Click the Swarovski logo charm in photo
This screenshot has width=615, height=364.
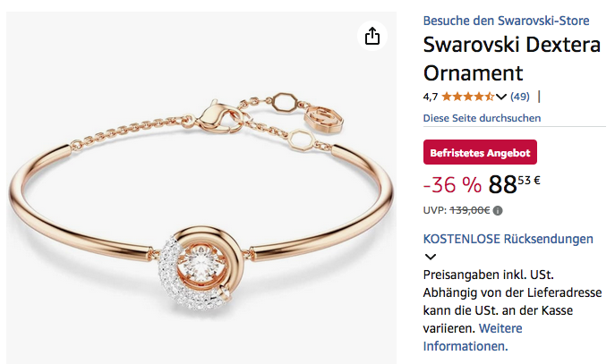pos(323,119)
